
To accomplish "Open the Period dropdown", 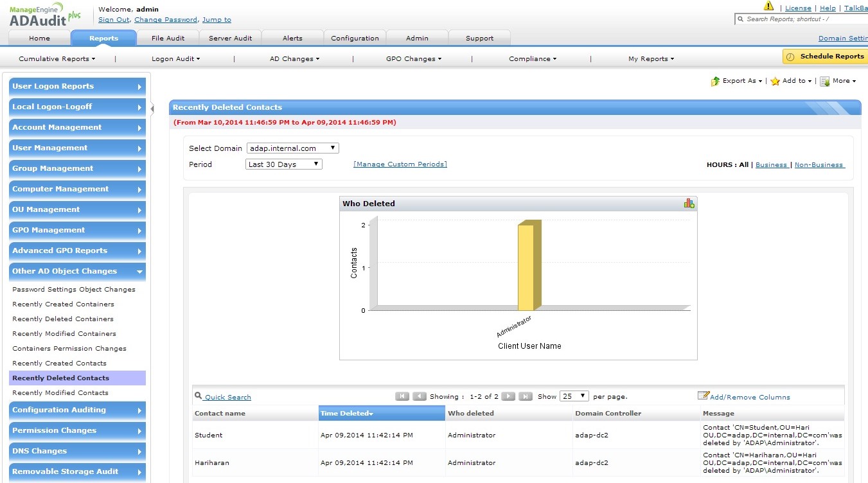I will point(283,164).
